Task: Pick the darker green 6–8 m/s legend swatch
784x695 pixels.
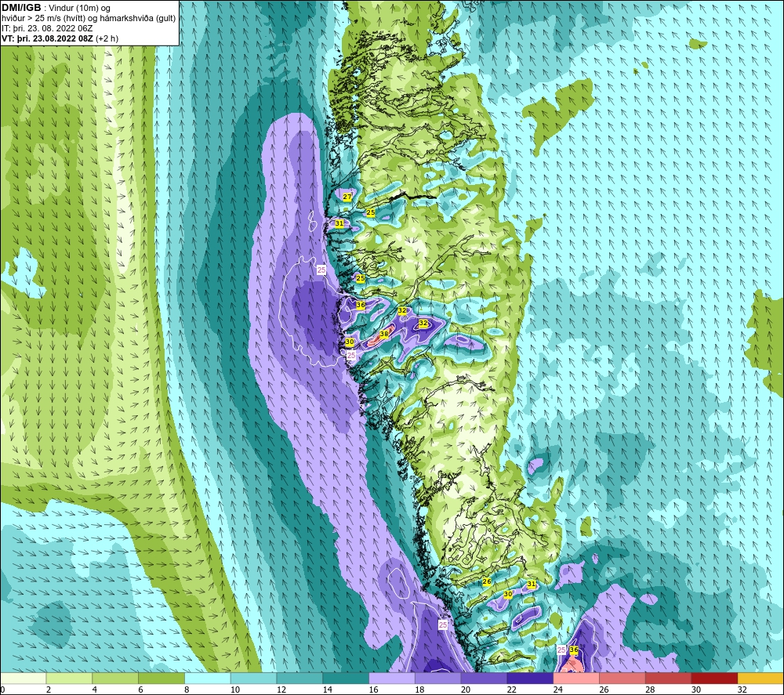Action: [x=162, y=678]
